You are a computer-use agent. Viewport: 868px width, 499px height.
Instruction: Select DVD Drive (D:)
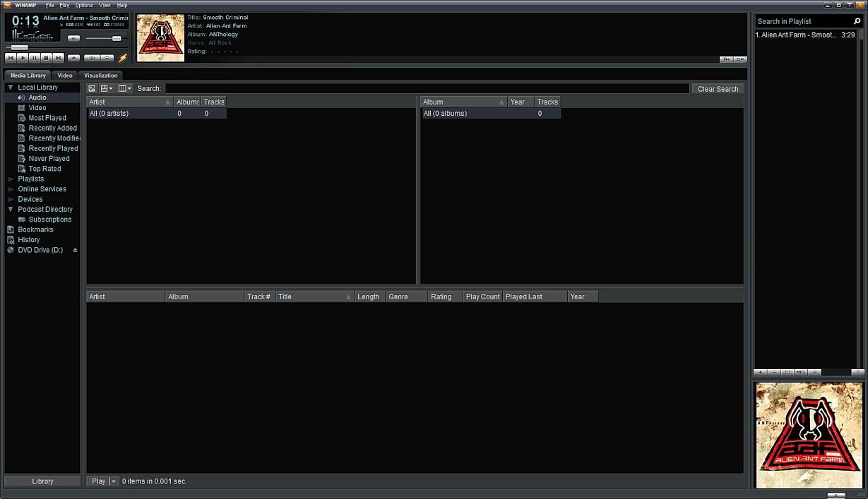(40, 250)
